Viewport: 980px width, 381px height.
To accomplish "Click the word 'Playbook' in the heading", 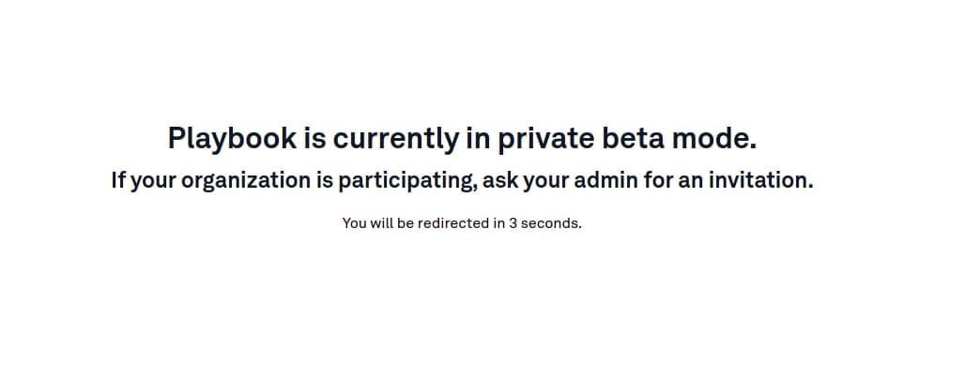I will pos(232,139).
